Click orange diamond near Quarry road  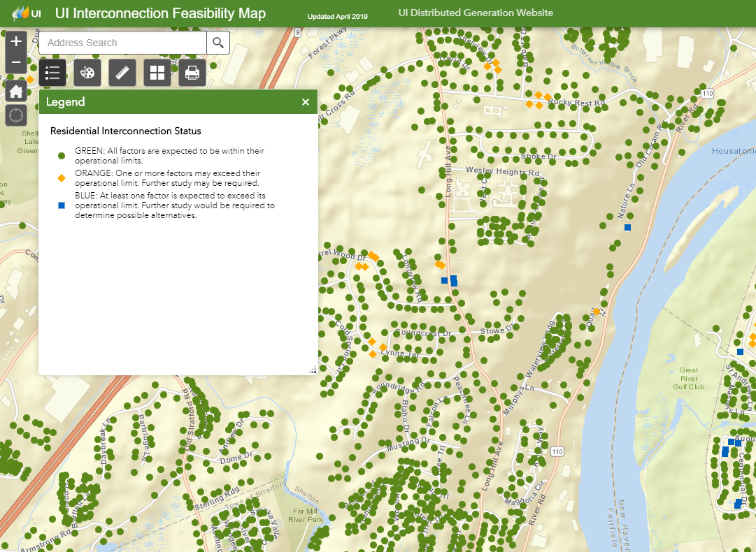(597, 312)
